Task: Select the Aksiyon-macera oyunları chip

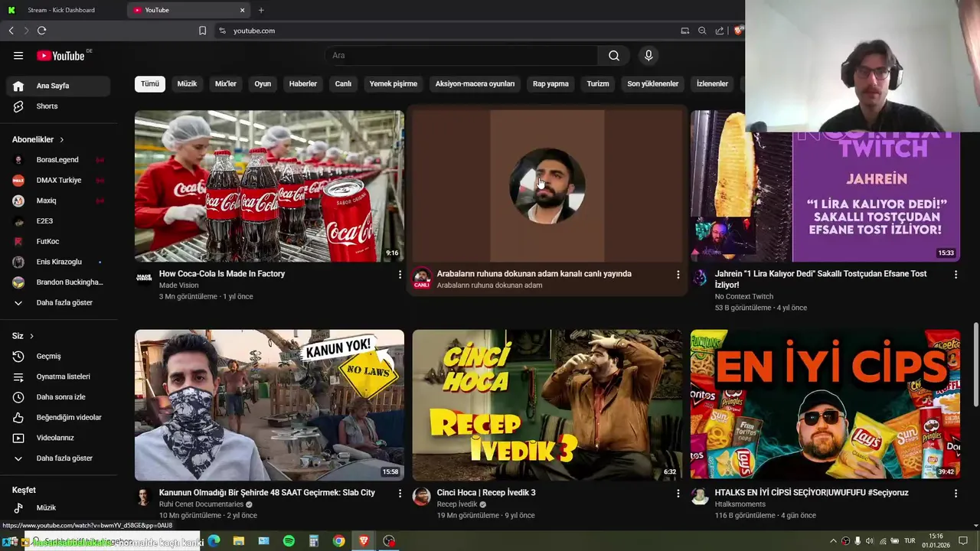Action: [475, 83]
